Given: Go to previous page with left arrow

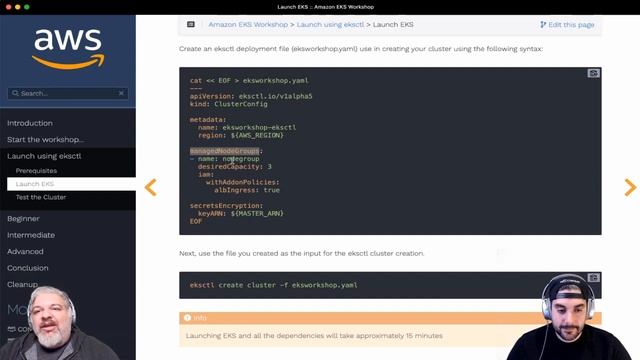Looking at the screenshot, I should pos(151,187).
